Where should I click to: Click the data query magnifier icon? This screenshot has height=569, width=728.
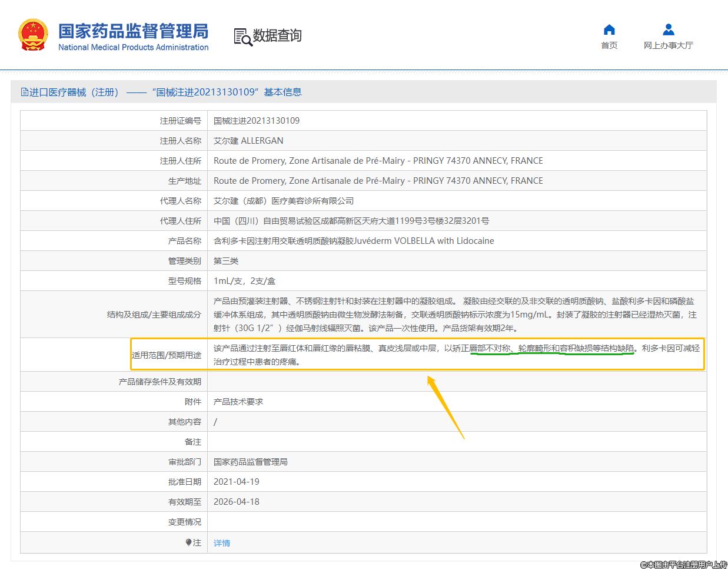242,37
